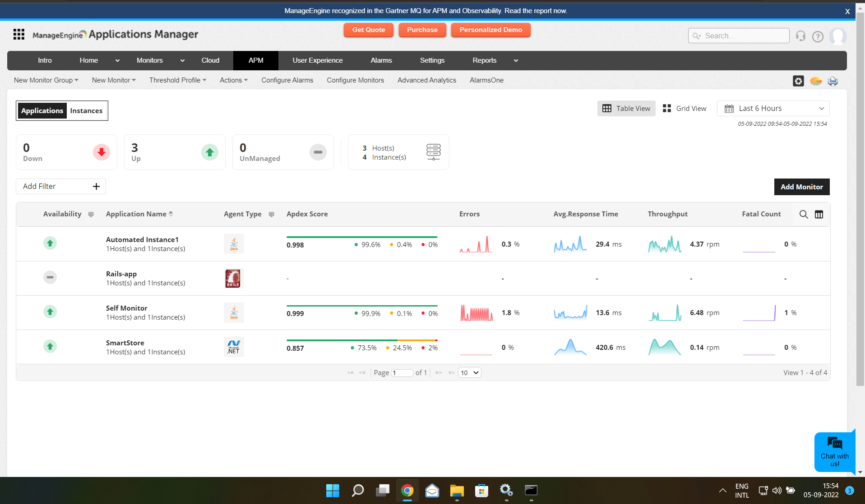Switch to the Instances toggle
The height and width of the screenshot is (504, 865).
(86, 111)
